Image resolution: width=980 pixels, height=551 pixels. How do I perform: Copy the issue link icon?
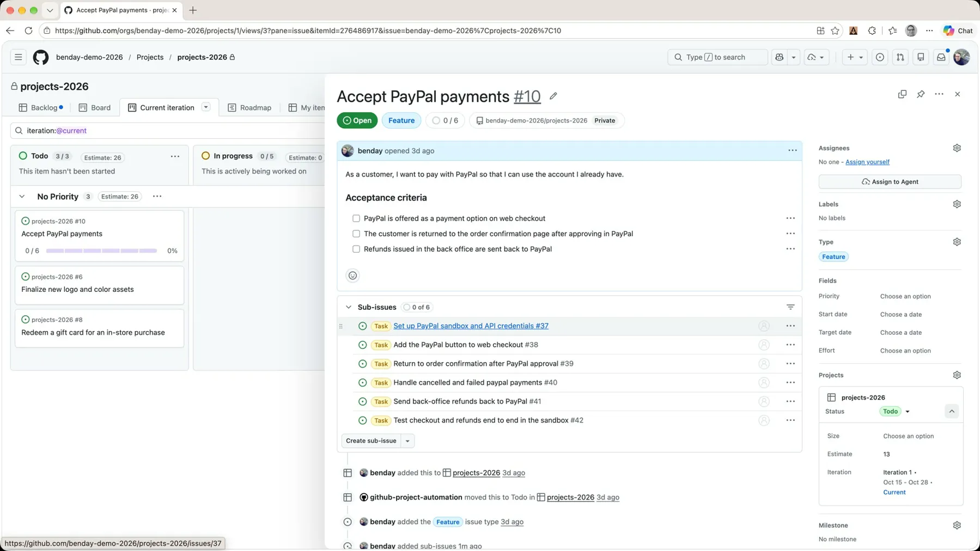pyautogui.click(x=902, y=94)
